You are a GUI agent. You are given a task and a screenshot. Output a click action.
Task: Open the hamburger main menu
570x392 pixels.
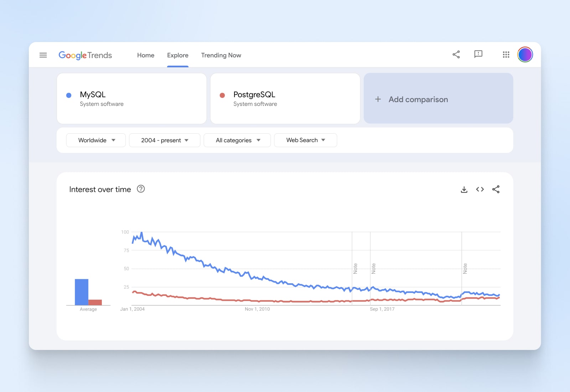(x=43, y=55)
